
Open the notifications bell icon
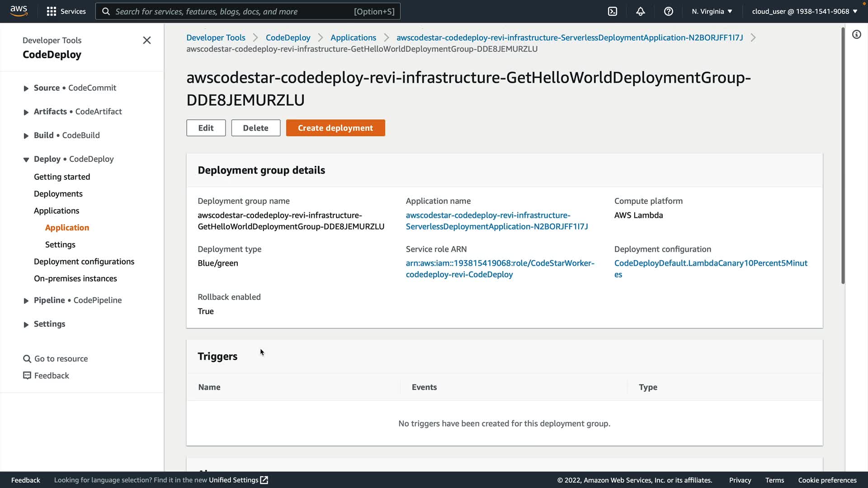click(641, 11)
